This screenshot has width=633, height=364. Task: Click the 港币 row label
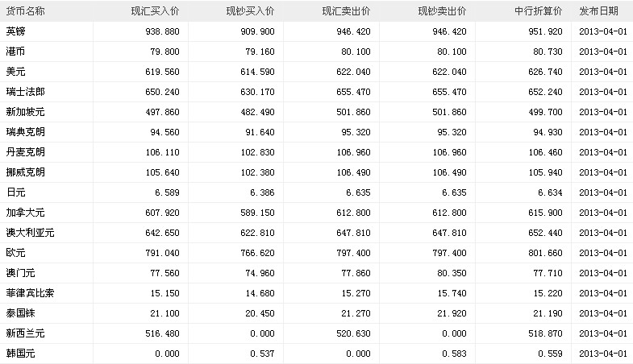pyautogui.click(x=16, y=52)
